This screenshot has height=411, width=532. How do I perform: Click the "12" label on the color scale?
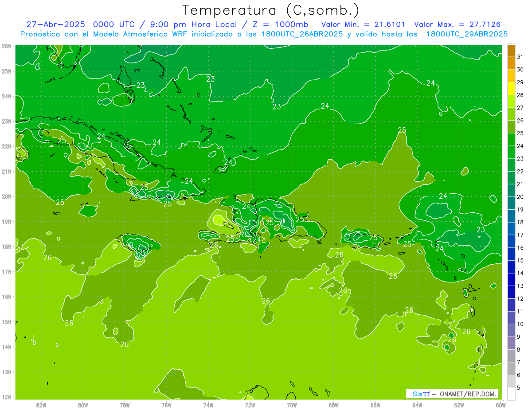tap(520, 298)
